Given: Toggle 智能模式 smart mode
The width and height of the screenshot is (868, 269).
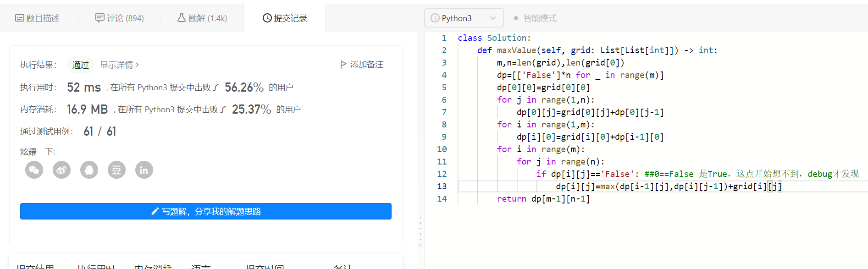Looking at the screenshot, I should coord(535,18).
